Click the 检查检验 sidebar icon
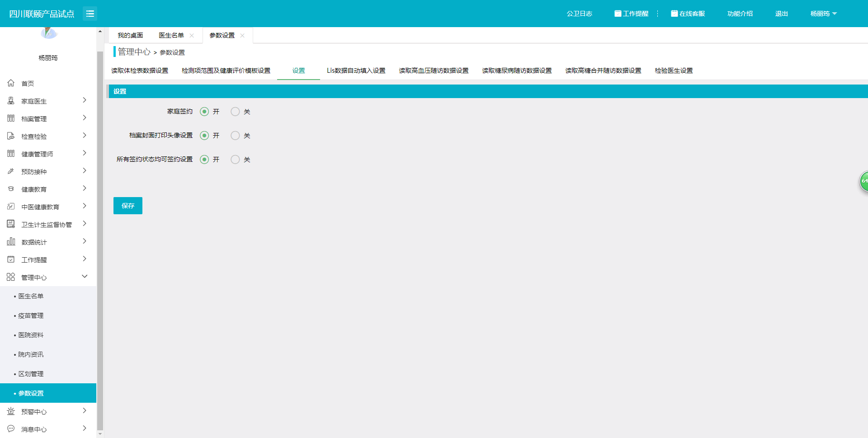868x438 pixels. click(11, 136)
